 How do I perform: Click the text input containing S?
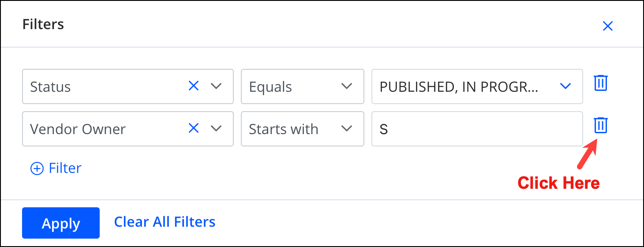(x=477, y=129)
